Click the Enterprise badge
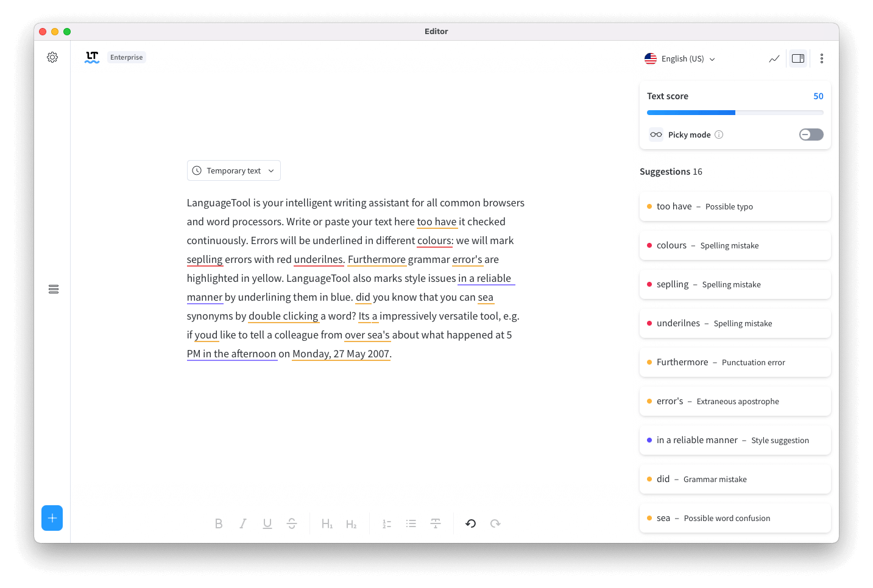Image resolution: width=873 pixels, height=588 pixels. click(x=127, y=57)
